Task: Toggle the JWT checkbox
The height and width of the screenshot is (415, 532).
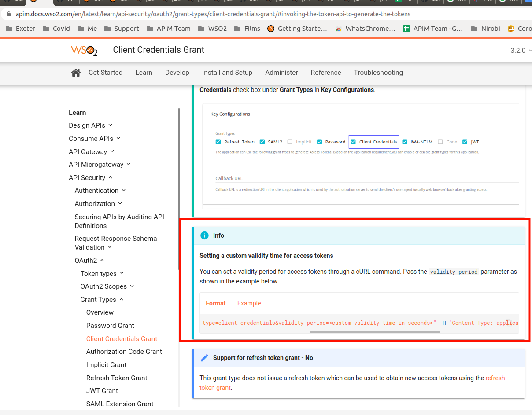Action: click(465, 142)
